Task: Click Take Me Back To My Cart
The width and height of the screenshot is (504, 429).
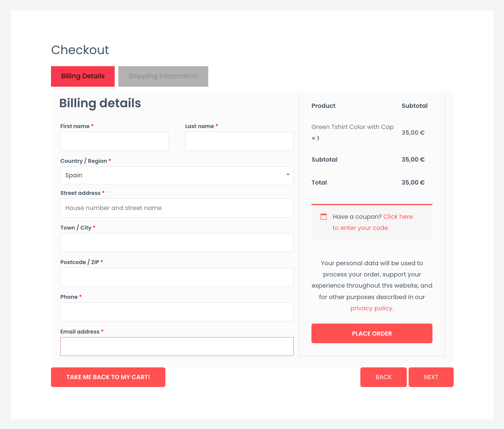Action: [x=108, y=377]
